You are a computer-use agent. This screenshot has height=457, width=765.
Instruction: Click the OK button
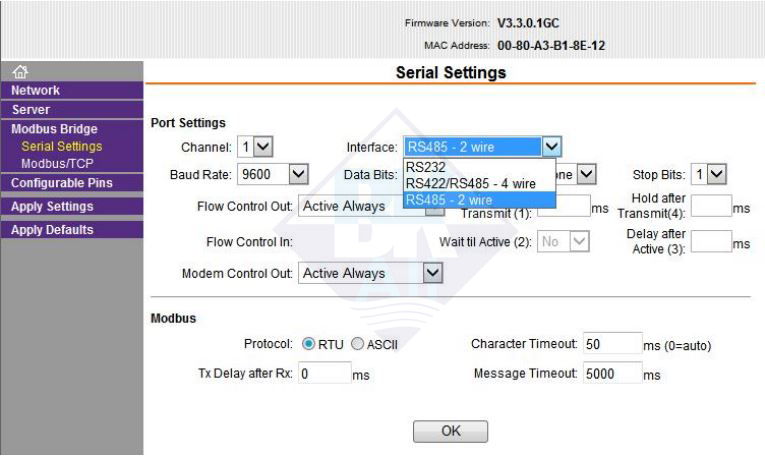click(450, 431)
